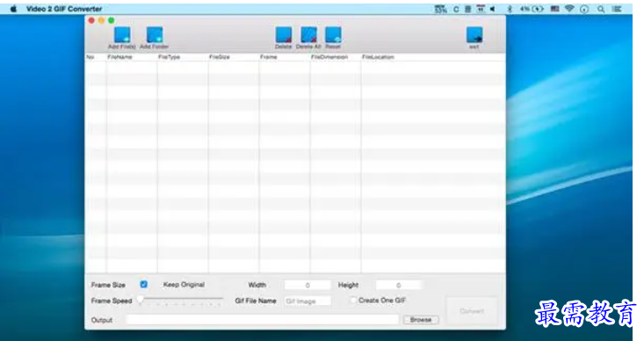
Task: Open the Apple menu
Action: tap(13, 9)
